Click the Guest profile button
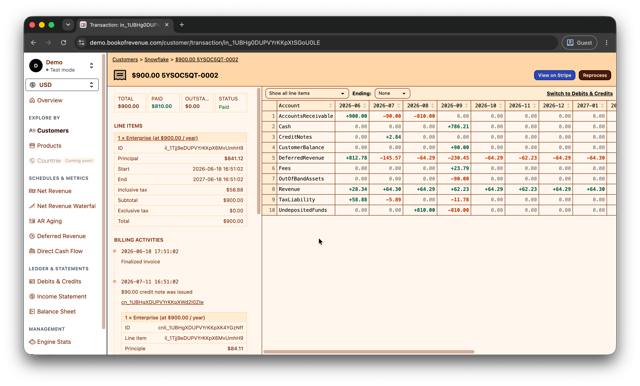Image resolution: width=640 pixels, height=386 pixels. tap(580, 42)
